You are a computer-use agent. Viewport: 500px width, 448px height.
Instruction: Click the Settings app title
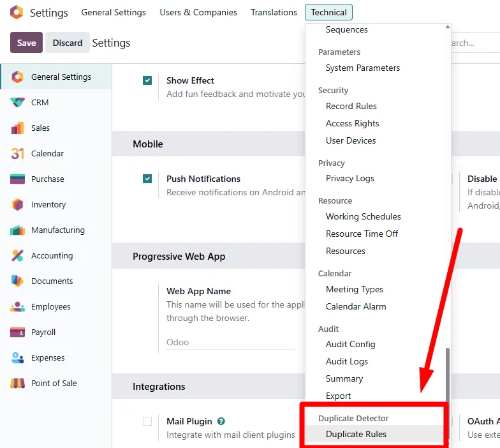(48, 13)
